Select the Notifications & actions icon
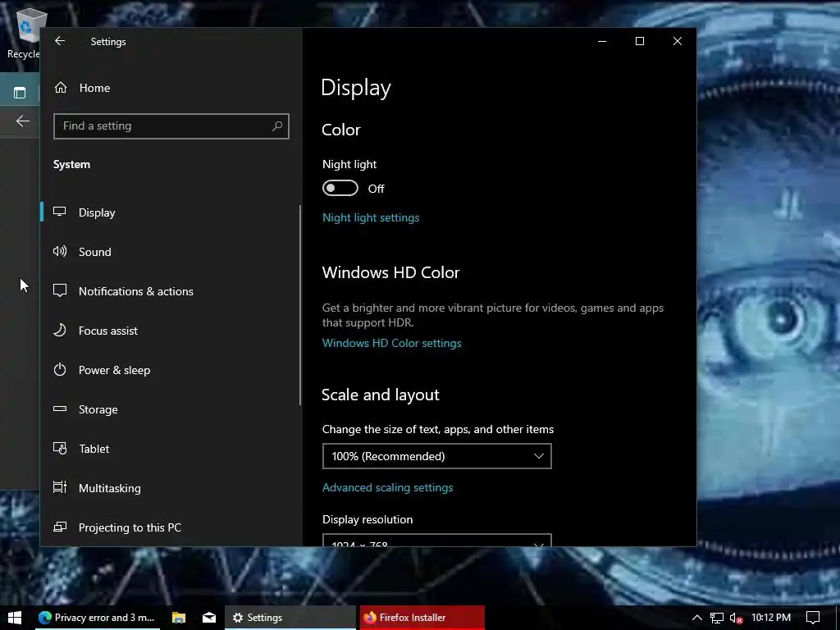This screenshot has width=840, height=630. point(59,290)
